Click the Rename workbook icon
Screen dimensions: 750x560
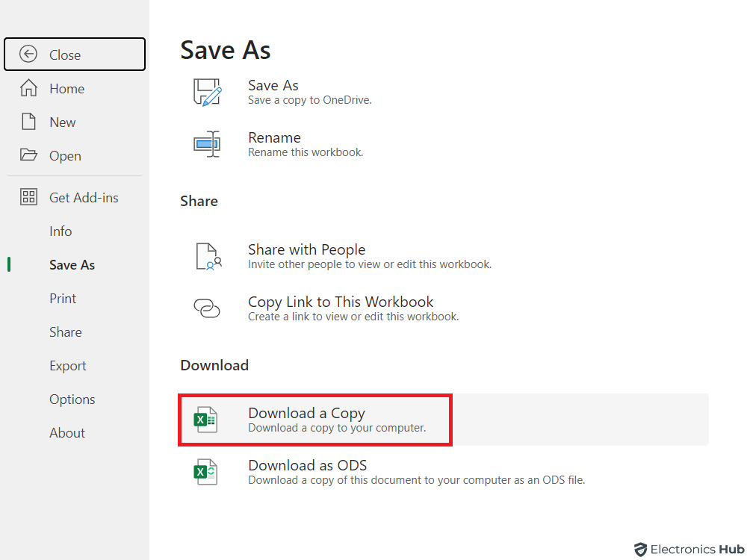(x=207, y=144)
